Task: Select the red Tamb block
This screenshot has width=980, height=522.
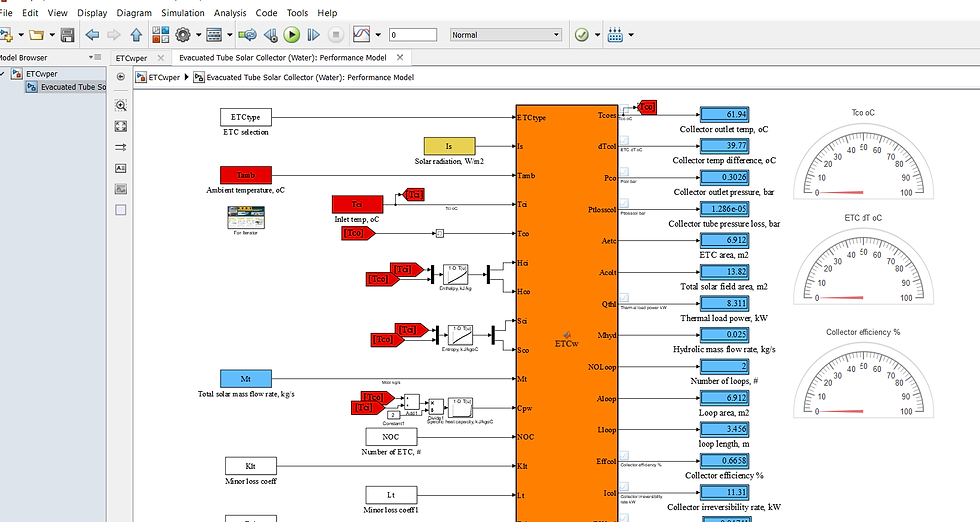Action: click(246, 175)
